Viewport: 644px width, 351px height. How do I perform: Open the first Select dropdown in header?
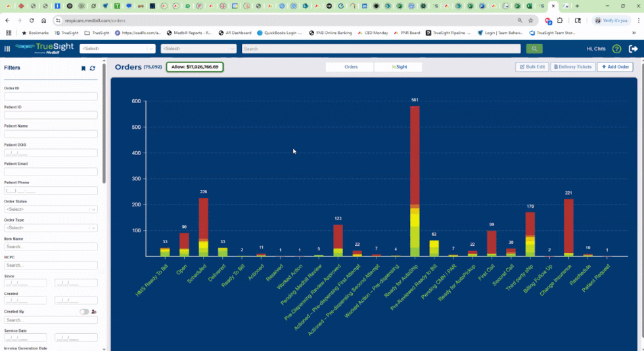point(118,49)
